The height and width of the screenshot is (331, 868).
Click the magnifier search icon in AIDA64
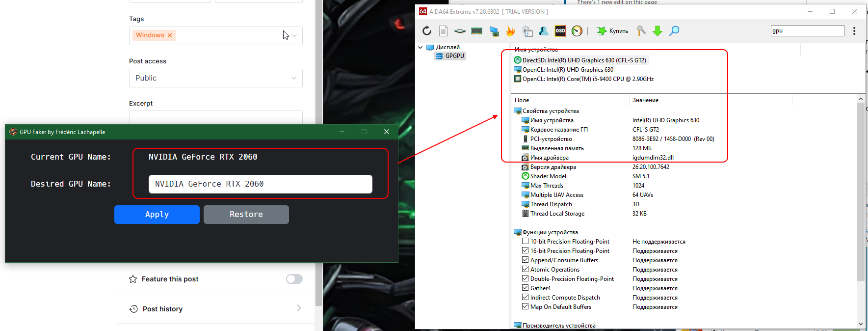click(x=674, y=31)
